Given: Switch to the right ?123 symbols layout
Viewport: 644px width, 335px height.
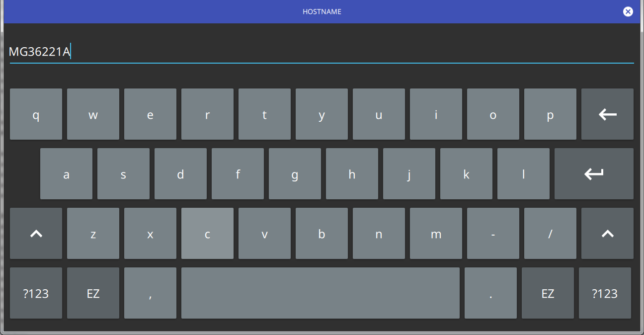Looking at the screenshot, I should 605,293.
